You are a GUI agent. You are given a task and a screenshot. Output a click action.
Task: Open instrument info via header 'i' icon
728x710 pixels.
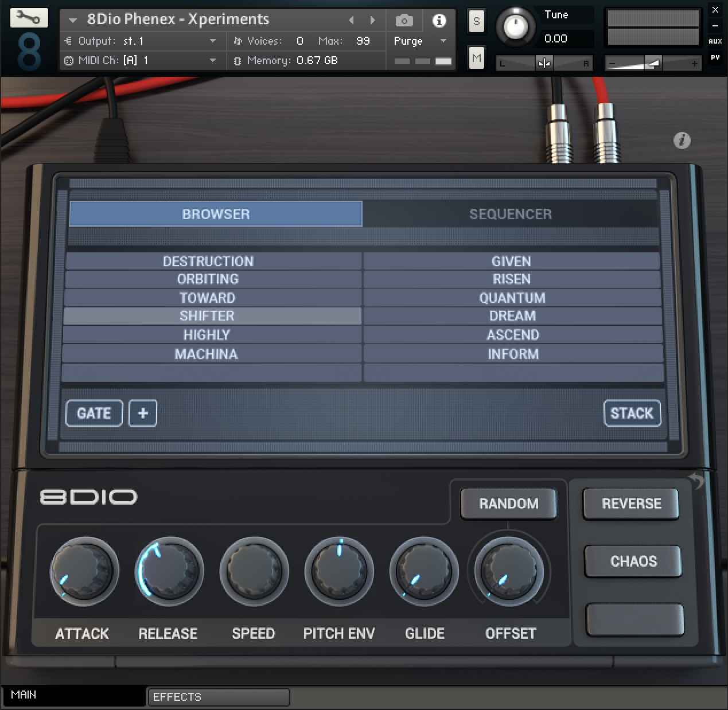pyautogui.click(x=439, y=21)
